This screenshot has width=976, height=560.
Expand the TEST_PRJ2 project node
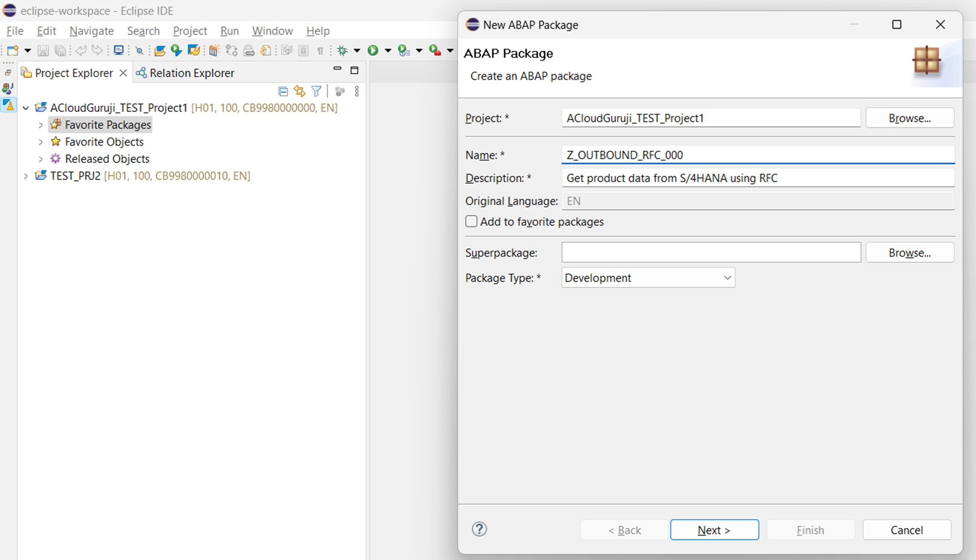[26, 176]
